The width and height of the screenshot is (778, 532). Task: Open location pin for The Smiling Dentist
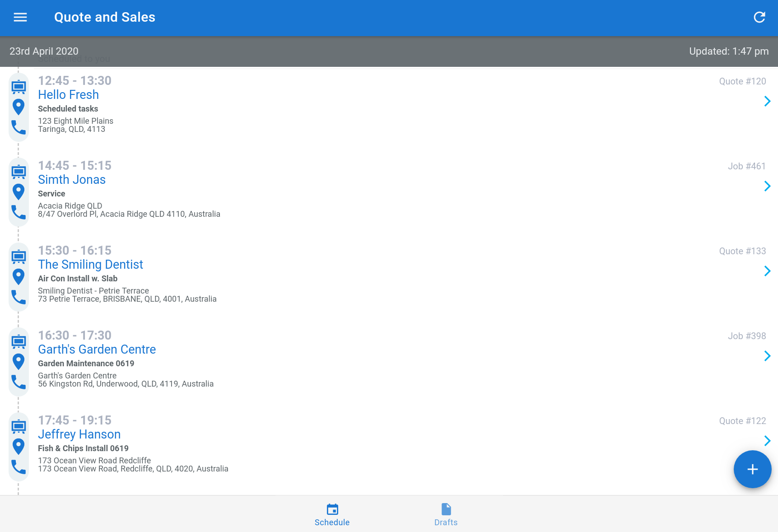point(19,276)
